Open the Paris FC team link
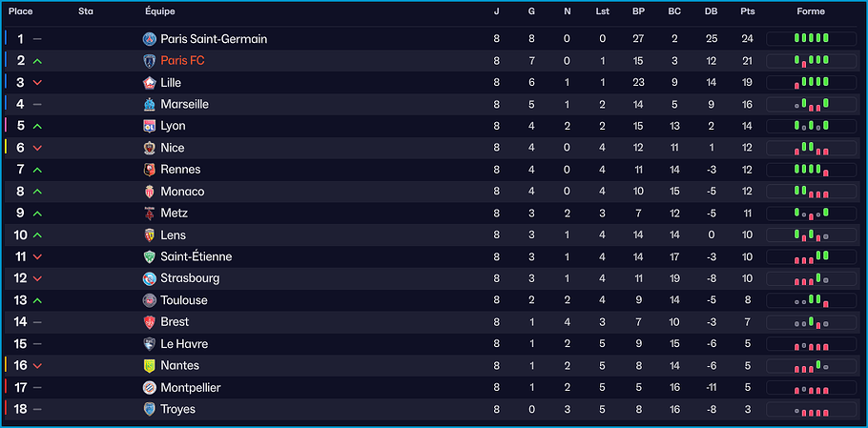The image size is (868, 428). [x=182, y=60]
